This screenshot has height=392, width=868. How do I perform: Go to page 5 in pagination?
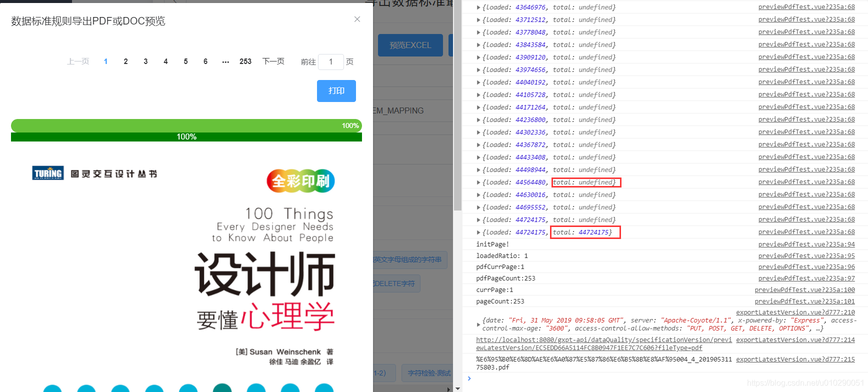tap(185, 61)
